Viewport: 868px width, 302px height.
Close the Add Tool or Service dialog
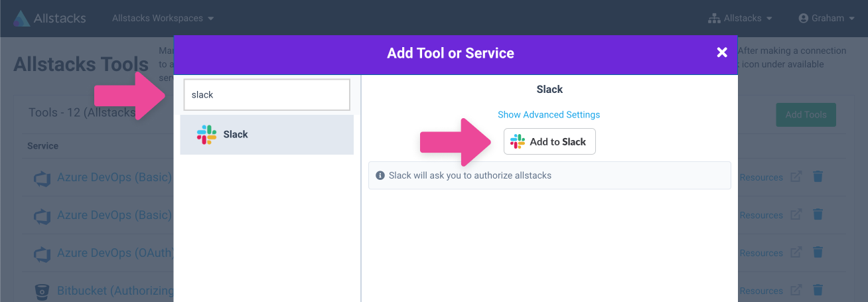[x=722, y=52]
